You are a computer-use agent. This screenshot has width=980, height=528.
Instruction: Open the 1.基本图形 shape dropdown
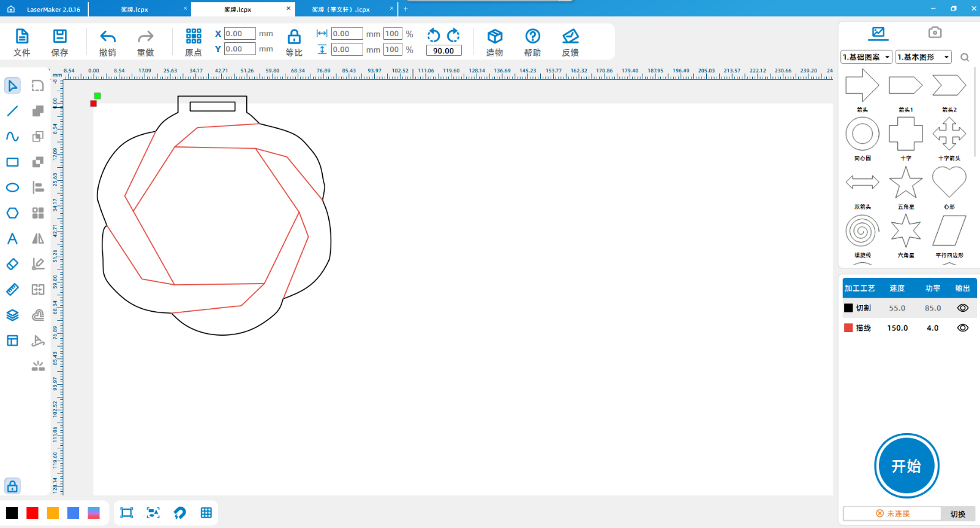923,57
